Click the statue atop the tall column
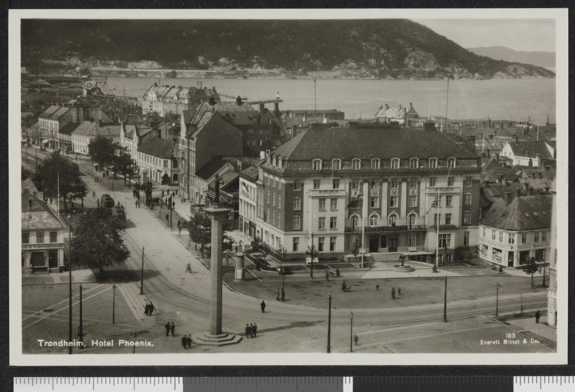The image size is (575, 392). click(217, 189)
